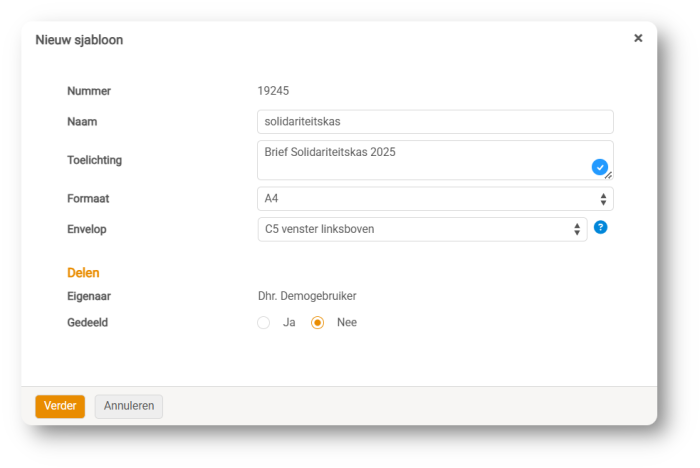Click the blue checkmark icon in Toelichting
Screen dimensions: 700x468
click(x=600, y=167)
